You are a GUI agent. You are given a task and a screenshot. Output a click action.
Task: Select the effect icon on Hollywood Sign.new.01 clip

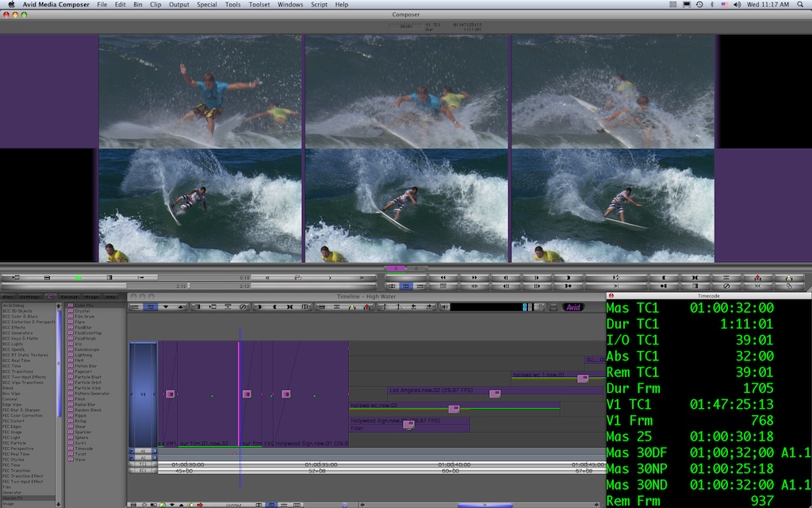pyautogui.click(x=408, y=425)
